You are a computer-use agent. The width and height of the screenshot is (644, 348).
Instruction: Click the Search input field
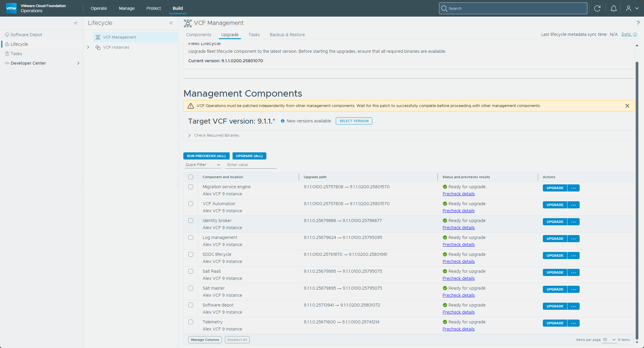point(513,8)
